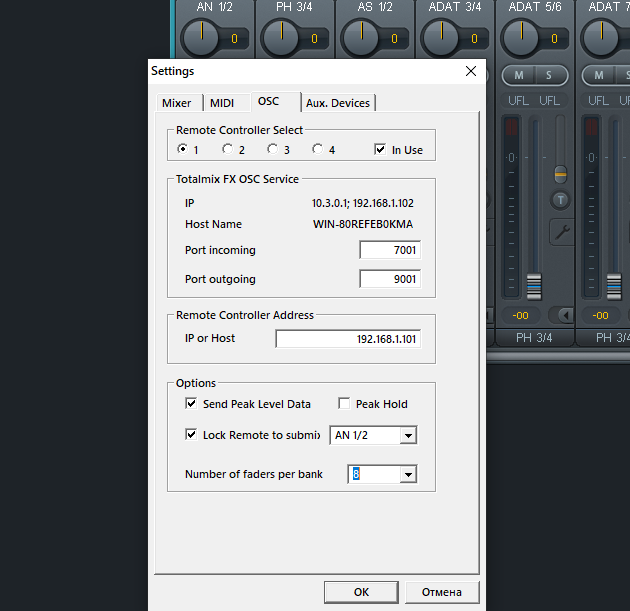Click the rightmost channel volume fader handle
The image size is (630, 611).
(x=614, y=286)
